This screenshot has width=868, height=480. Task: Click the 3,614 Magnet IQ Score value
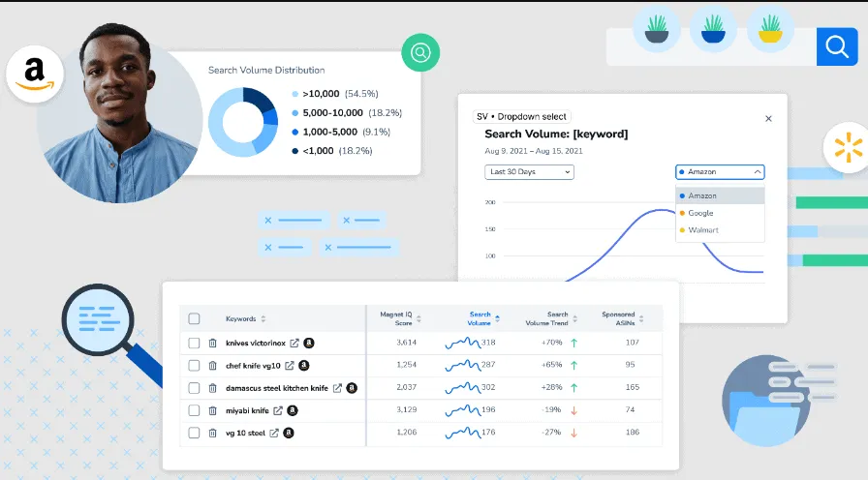point(406,343)
